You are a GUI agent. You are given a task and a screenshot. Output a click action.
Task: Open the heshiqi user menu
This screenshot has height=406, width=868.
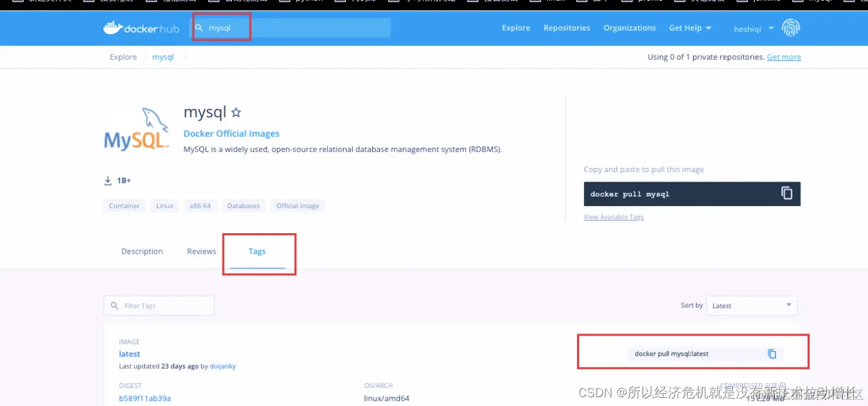pyautogui.click(x=753, y=28)
